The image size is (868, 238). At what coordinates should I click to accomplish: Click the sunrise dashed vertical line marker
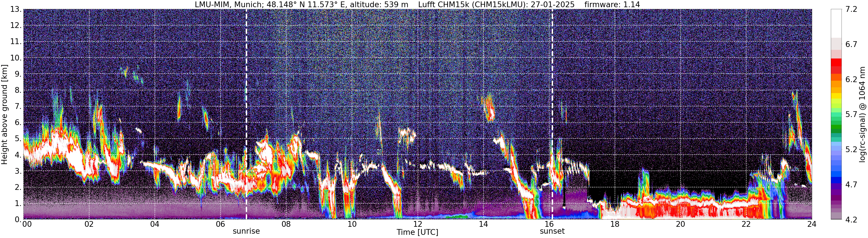click(246, 115)
